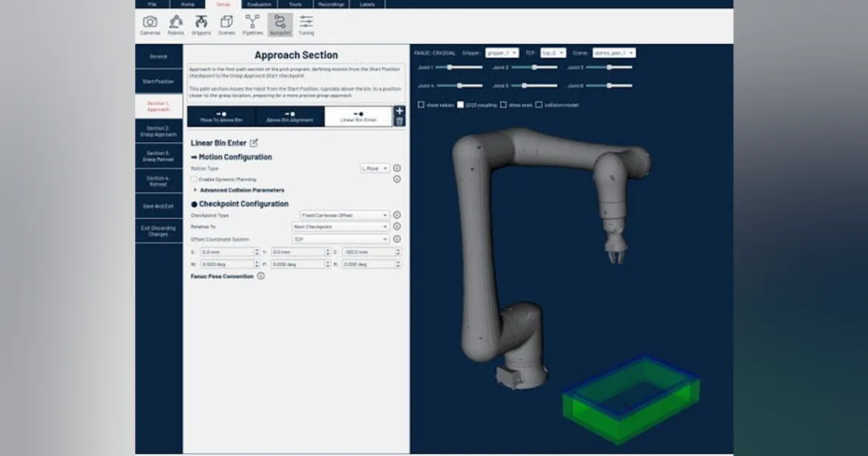Click the P rotation input field
868x456 pixels.
[x=300, y=264]
